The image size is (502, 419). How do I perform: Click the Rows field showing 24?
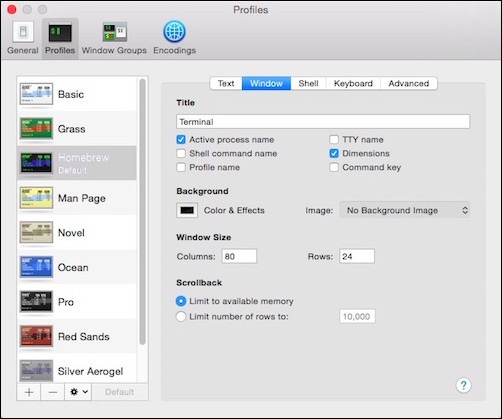click(357, 256)
